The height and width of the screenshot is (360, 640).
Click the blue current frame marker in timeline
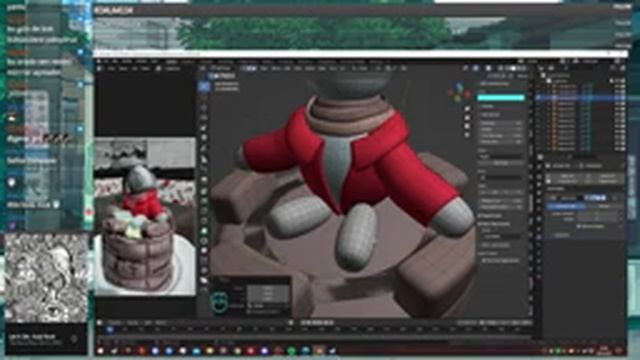110,329
